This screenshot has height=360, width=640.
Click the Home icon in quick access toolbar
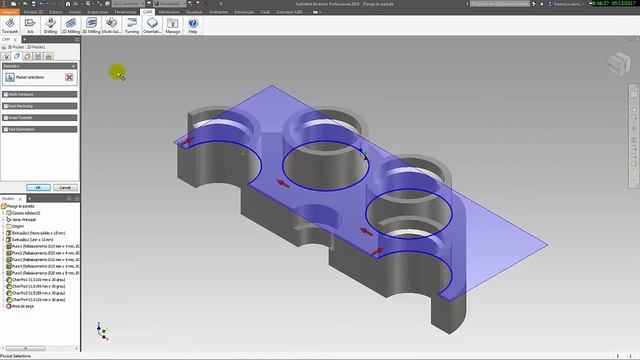coord(68,4)
